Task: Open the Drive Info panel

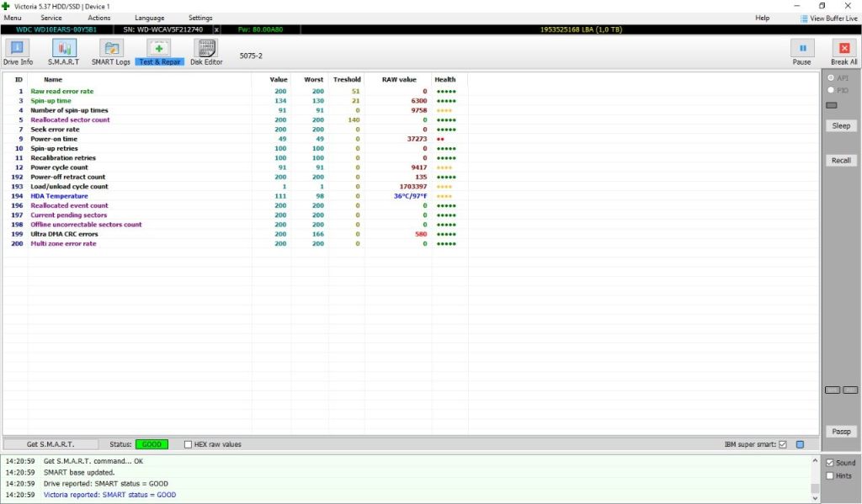Action: (x=18, y=53)
